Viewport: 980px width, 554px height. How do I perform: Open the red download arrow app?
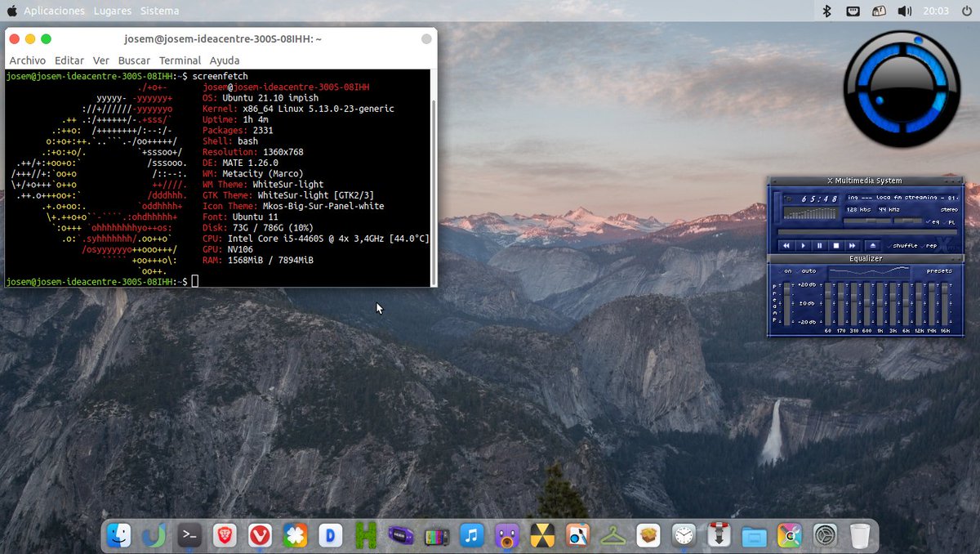(719, 536)
